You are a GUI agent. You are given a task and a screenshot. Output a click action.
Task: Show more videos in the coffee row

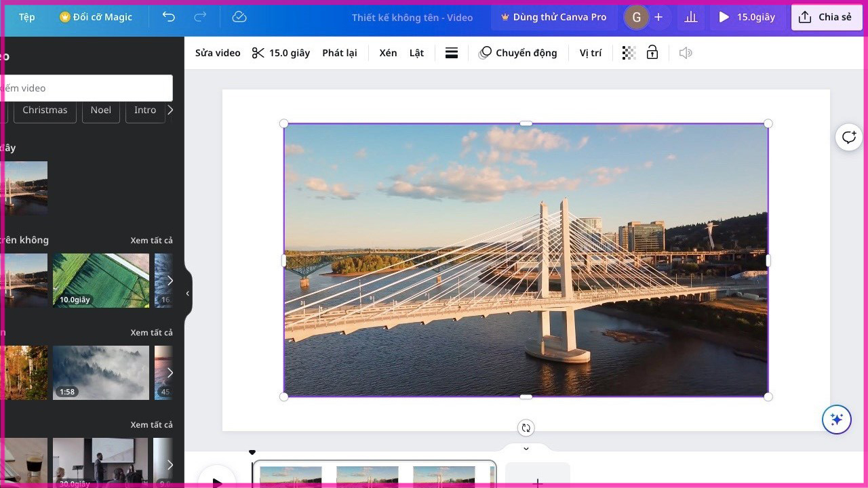pos(170,464)
